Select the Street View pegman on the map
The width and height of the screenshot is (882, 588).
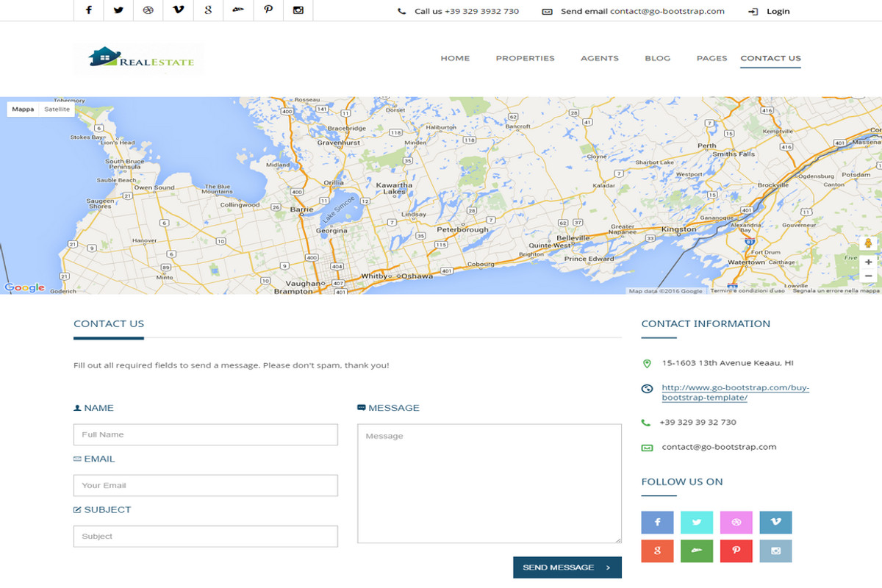868,243
